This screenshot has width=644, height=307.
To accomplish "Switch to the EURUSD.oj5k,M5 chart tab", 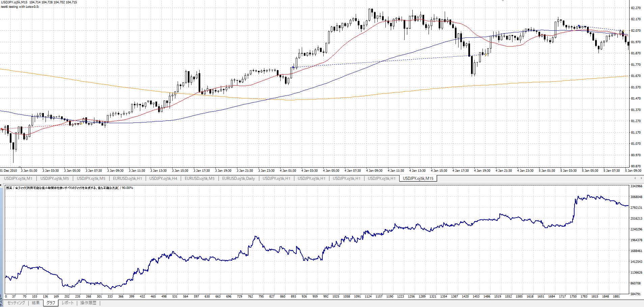I will [x=200, y=178].
